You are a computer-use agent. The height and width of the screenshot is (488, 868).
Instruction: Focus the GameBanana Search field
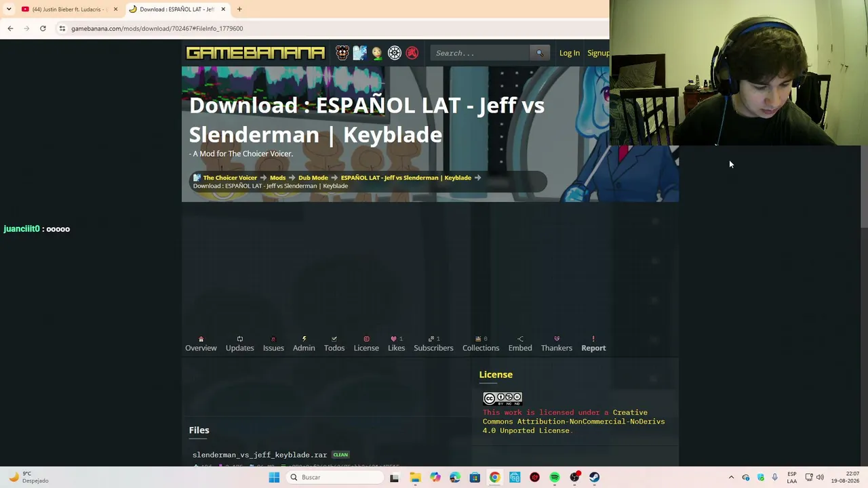(480, 53)
